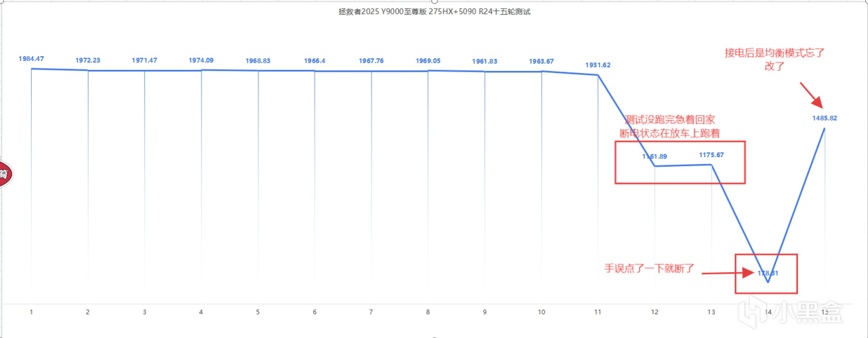Select x-axis label 1
Screen dimensions: 868x338
31,312
